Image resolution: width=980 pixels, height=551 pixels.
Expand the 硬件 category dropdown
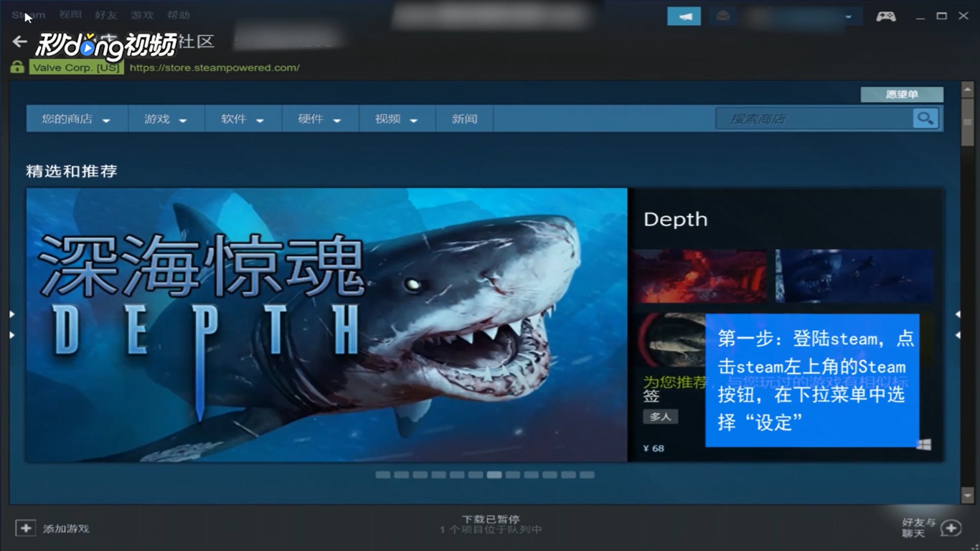tap(320, 118)
